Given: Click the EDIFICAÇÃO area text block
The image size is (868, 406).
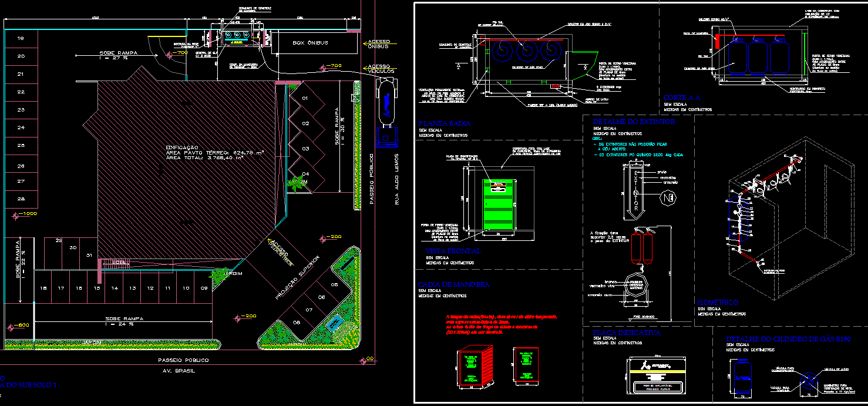Looking at the screenshot, I should point(214,153).
